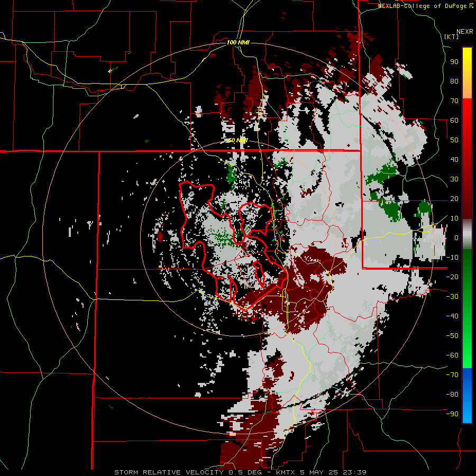
Task: Click the 90 value on the velocity scale
Action: (x=454, y=62)
